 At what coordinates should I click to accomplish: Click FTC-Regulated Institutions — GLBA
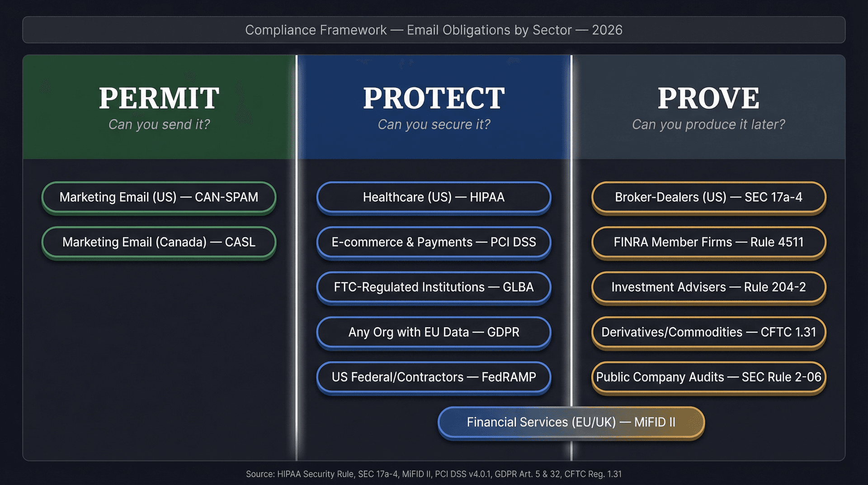434,287
